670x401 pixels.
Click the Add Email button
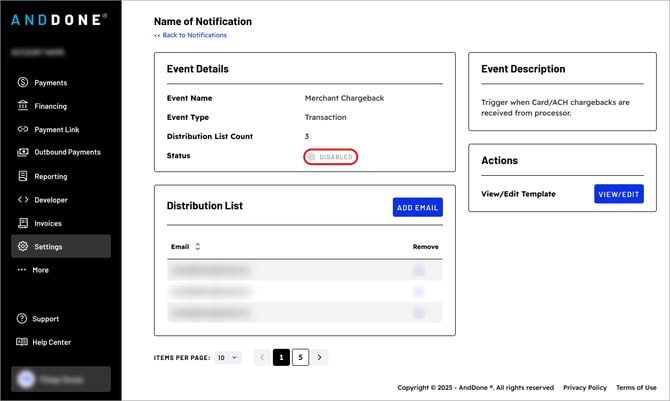click(417, 207)
